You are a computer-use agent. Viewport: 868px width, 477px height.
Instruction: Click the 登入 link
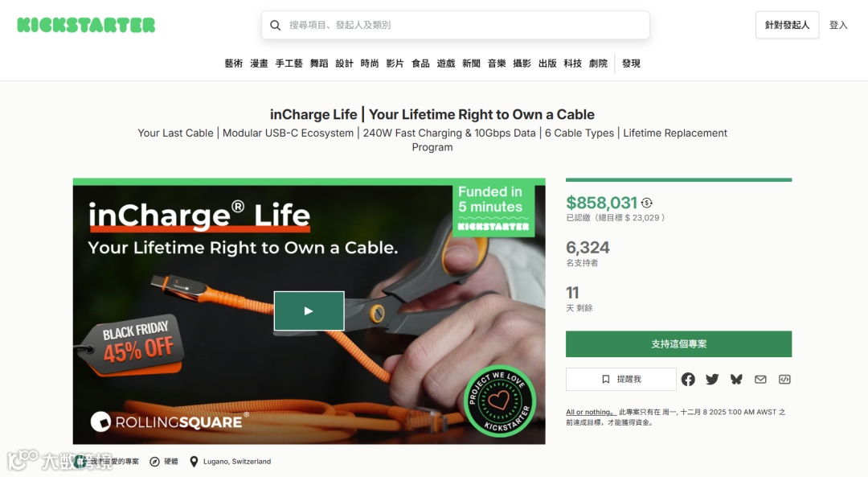(838, 25)
